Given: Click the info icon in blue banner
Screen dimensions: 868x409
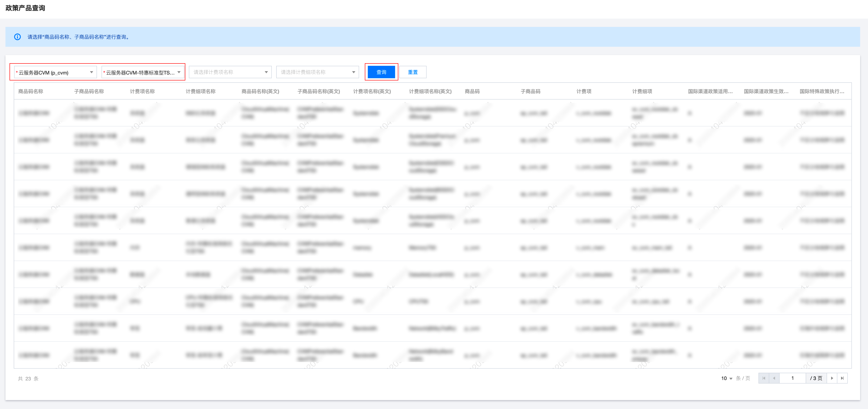Looking at the screenshot, I should tap(17, 37).
